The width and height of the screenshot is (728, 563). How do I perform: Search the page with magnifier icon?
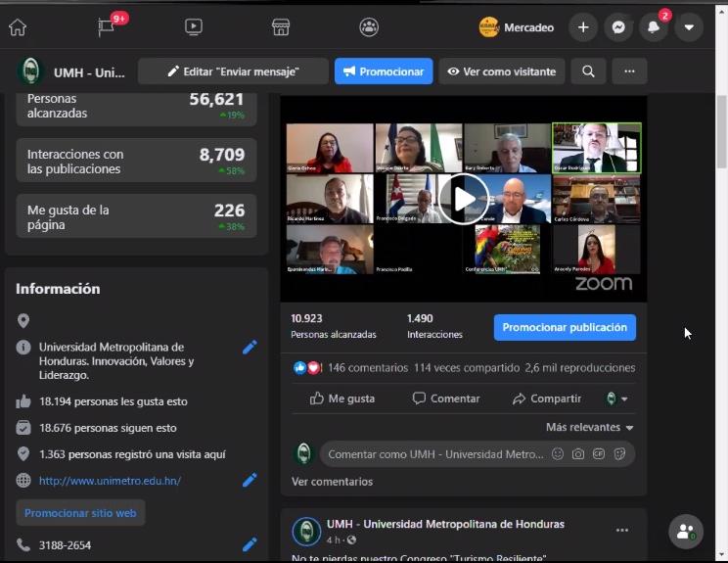point(588,71)
